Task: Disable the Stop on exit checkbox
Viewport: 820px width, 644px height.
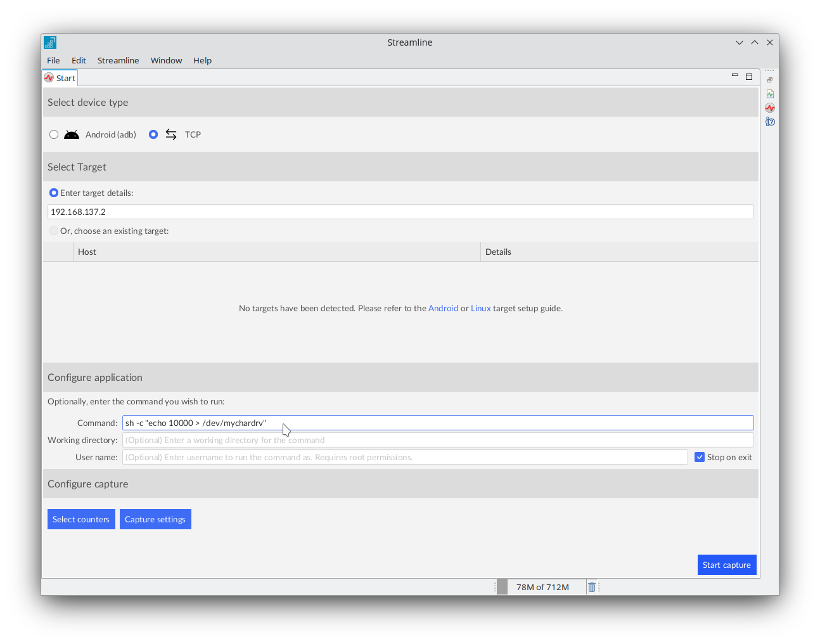Action: coord(700,456)
